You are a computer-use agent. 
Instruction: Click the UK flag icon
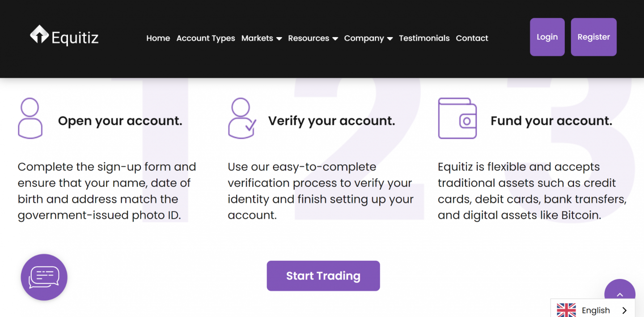tap(566, 309)
